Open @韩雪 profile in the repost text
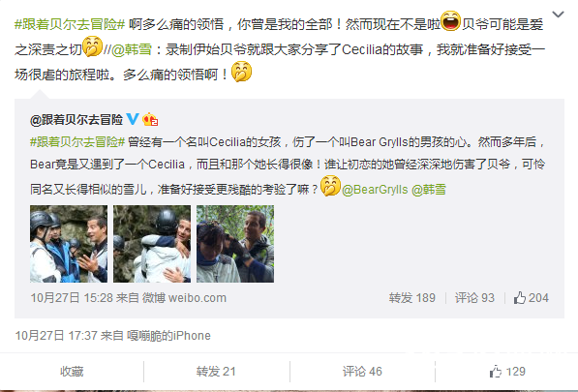The width and height of the screenshot is (578, 392). coord(132,49)
